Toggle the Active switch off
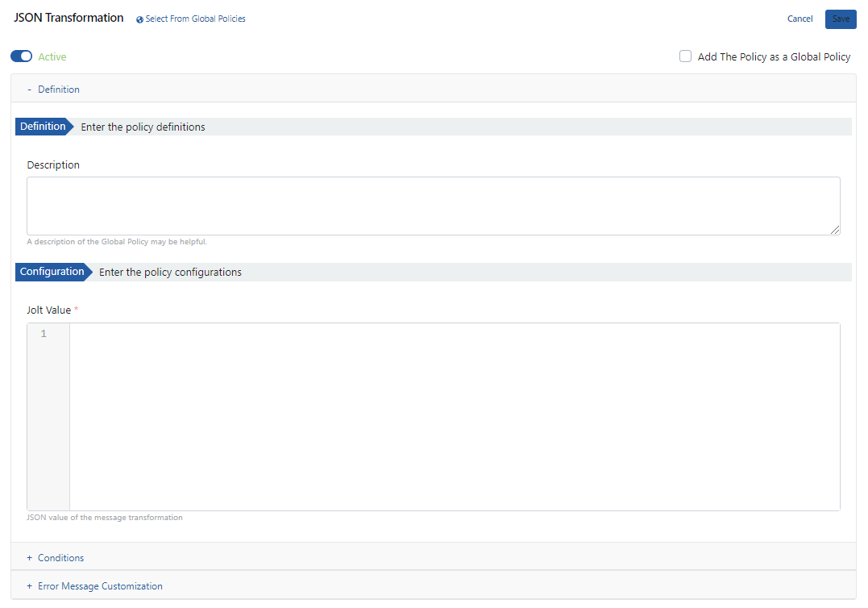The width and height of the screenshot is (868, 608). coord(21,56)
